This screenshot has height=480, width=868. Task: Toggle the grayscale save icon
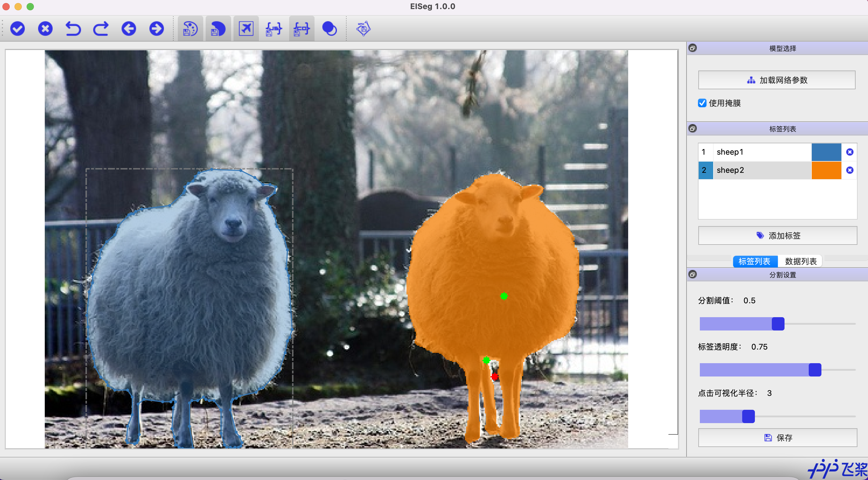218,29
